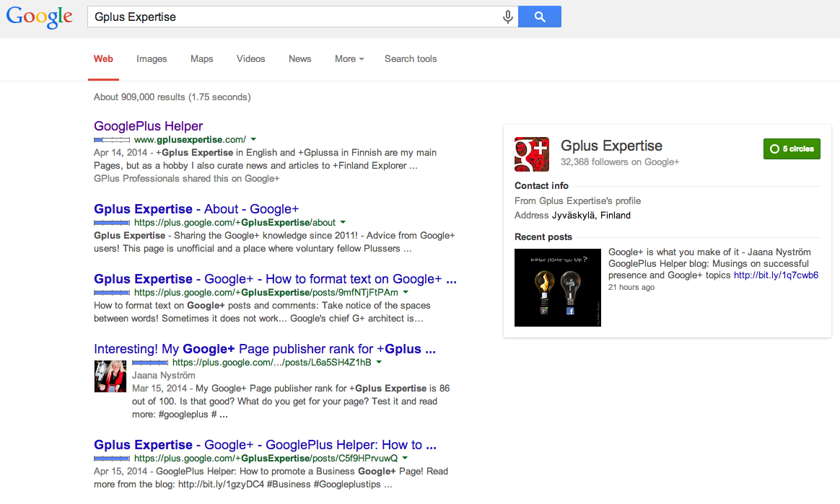
Task: Click '21 hours ago' post timestamp
Action: pyautogui.click(x=631, y=287)
